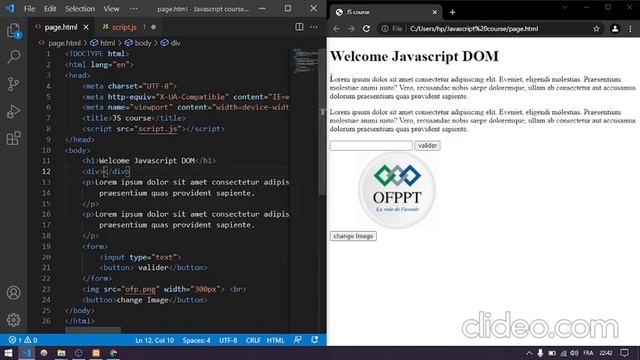Show more menus via title bar ellipsis
Viewport: 640px width, 360px height.
tap(133, 9)
